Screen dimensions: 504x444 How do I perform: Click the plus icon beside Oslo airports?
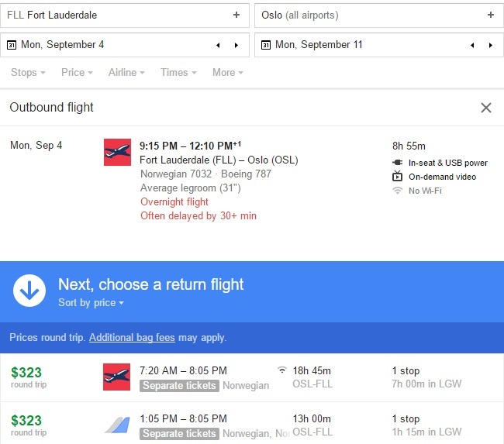pos(491,15)
